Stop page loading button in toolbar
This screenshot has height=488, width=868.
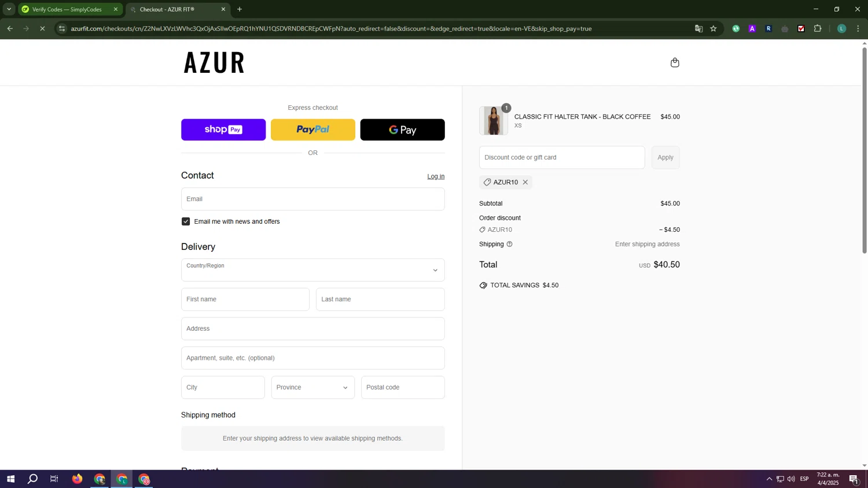tap(42, 28)
